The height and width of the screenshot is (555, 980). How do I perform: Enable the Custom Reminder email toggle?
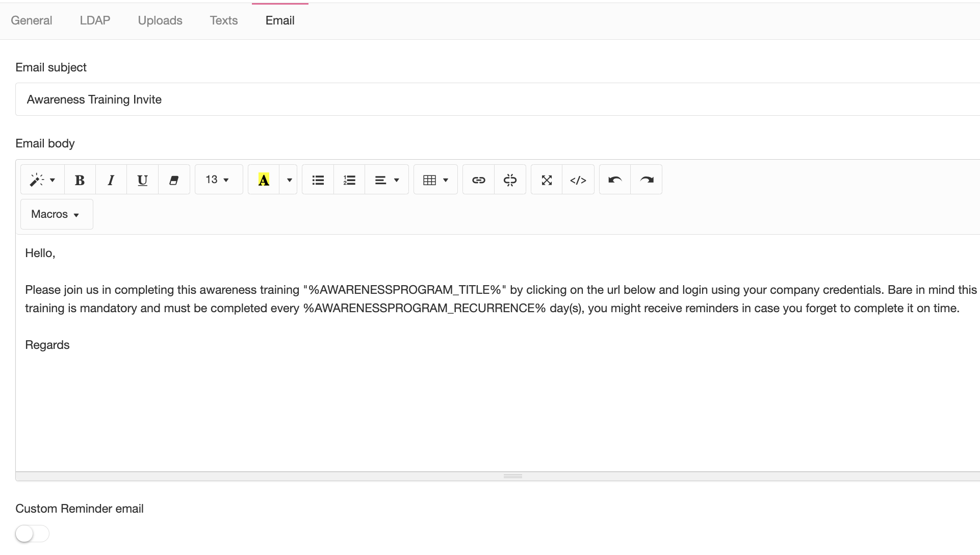(32, 534)
